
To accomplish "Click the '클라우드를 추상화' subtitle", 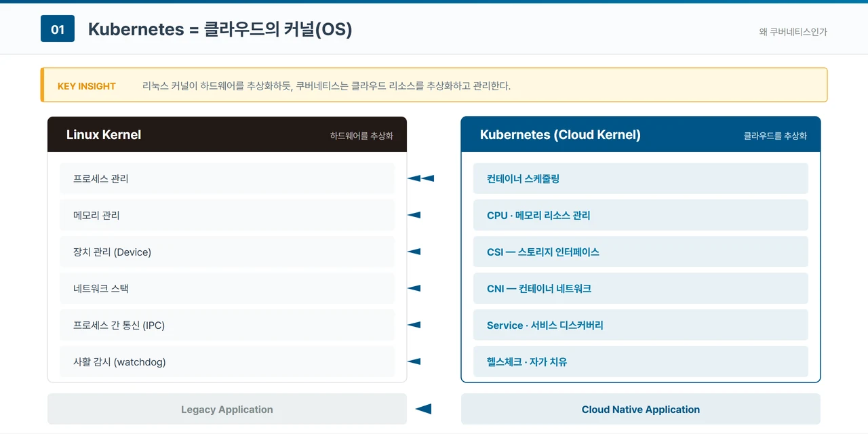I will pos(775,136).
